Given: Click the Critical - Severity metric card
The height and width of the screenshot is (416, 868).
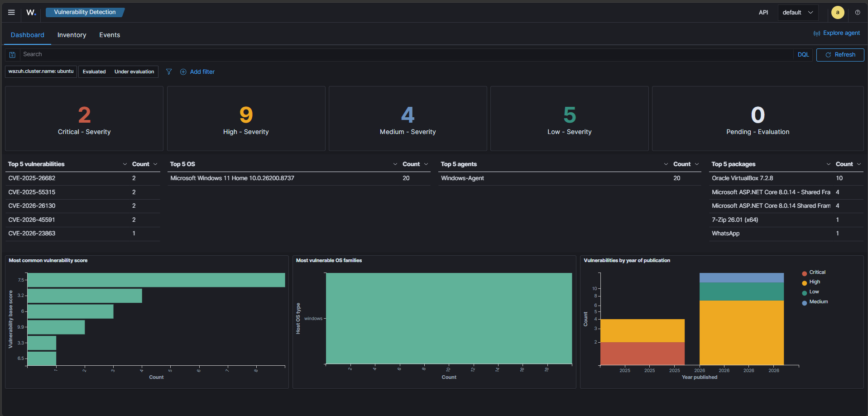Looking at the screenshot, I should point(84,119).
